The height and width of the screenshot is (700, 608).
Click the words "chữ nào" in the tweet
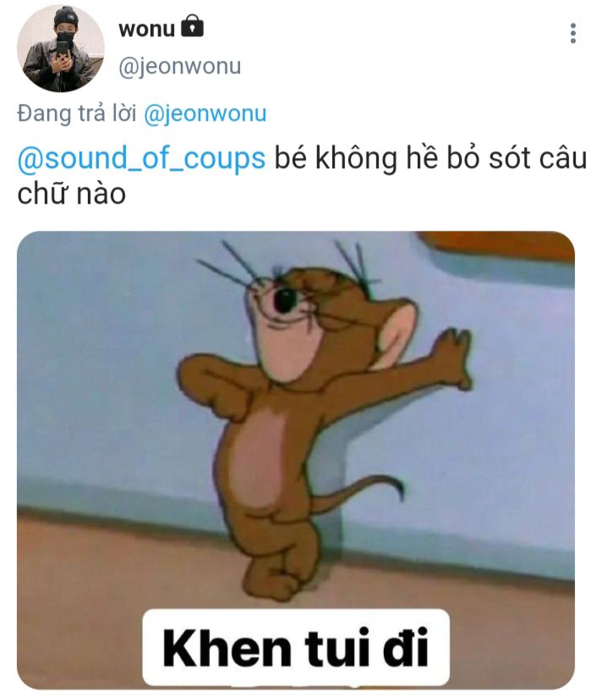coord(71,194)
